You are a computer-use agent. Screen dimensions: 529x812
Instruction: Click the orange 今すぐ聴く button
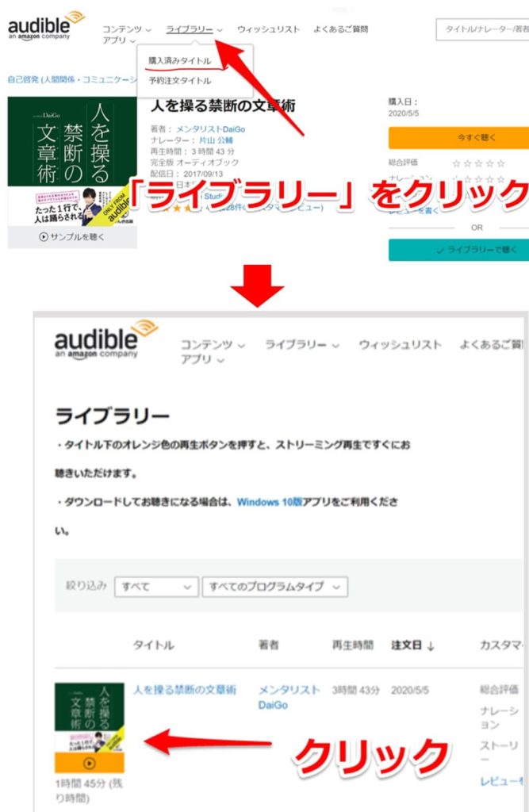click(459, 138)
